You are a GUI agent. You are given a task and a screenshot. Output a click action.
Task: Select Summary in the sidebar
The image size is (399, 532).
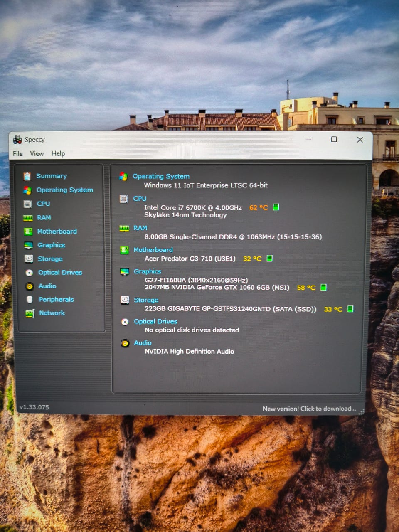pos(52,176)
